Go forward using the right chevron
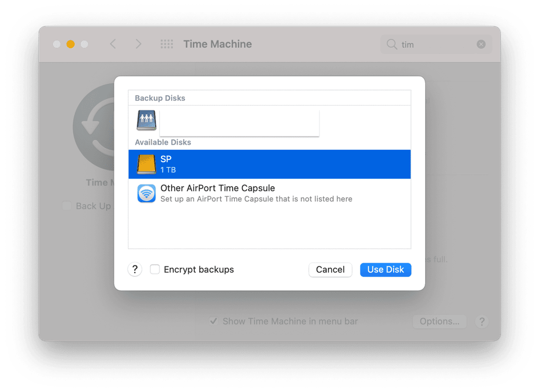The width and height of the screenshot is (539, 392). pos(138,44)
